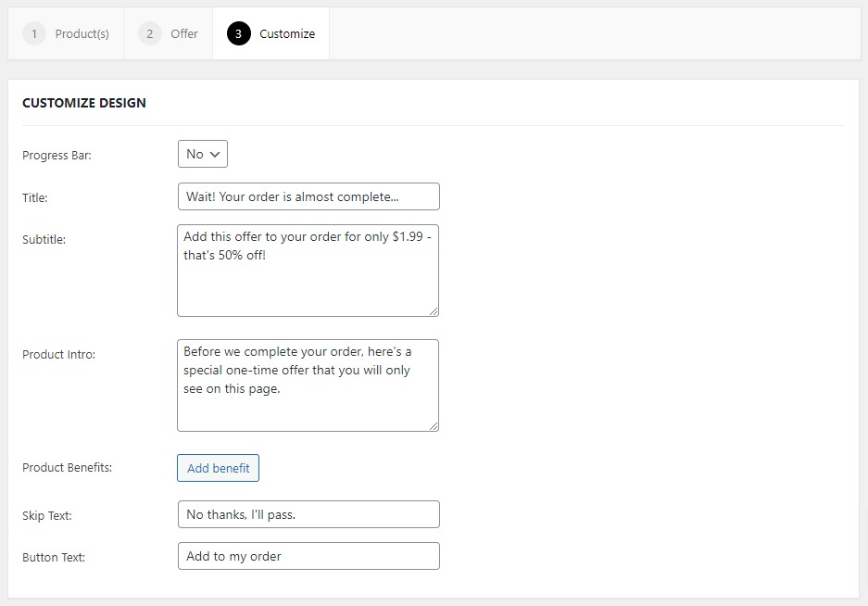Click the resize grip on the Subtitle textarea
This screenshot has height=606, width=868.
click(434, 309)
